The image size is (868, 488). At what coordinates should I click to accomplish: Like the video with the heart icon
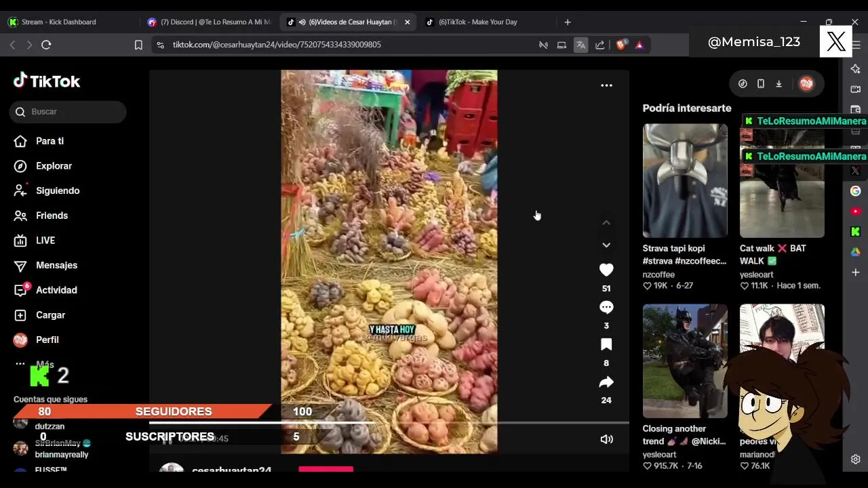tap(606, 270)
